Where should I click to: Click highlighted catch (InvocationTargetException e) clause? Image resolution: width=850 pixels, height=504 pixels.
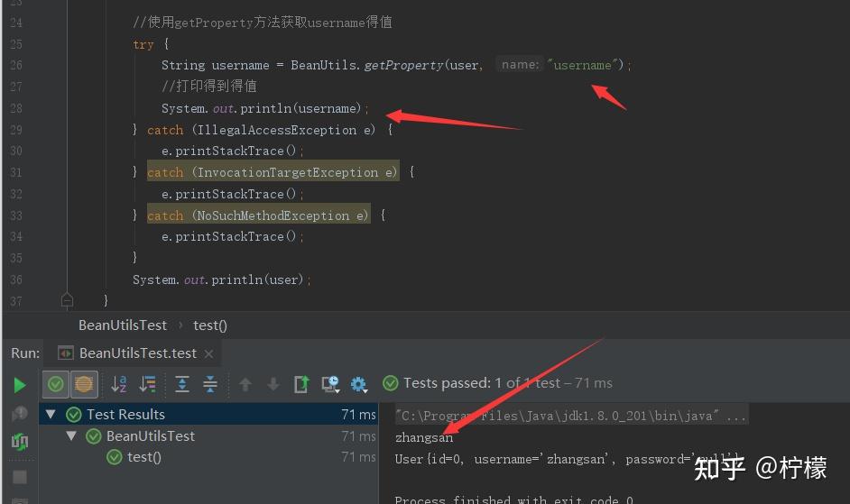click(x=273, y=172)
